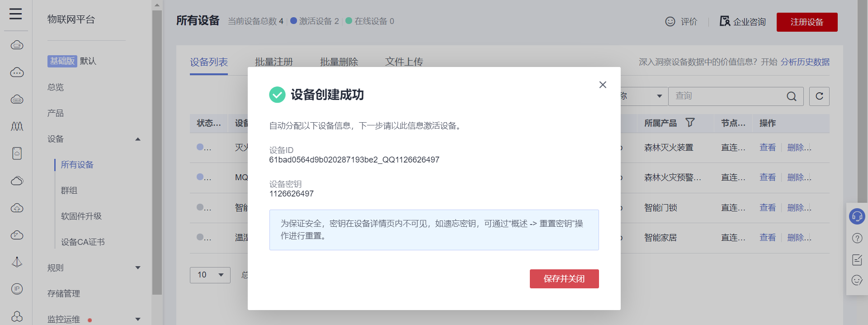The image size is (868, 325).
Task: Open 总览 in sidebar
Action: (x=56, y=87)
